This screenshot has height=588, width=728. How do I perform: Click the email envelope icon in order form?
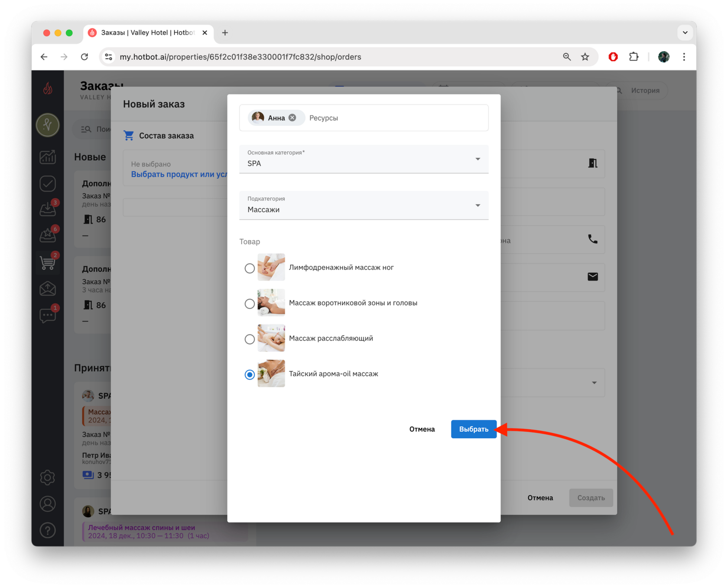pyautogui.click(x=592, y=277)
